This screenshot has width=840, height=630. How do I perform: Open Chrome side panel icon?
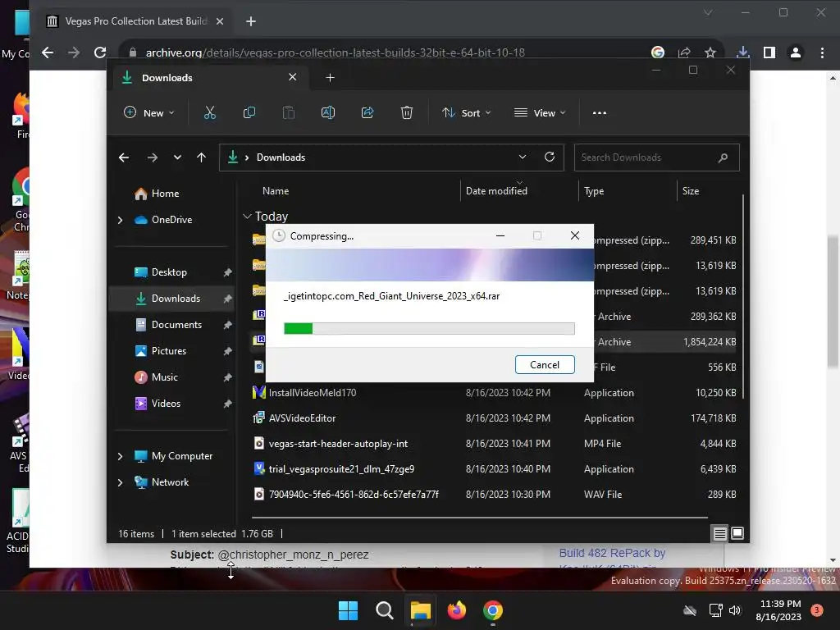coord(769,52)
